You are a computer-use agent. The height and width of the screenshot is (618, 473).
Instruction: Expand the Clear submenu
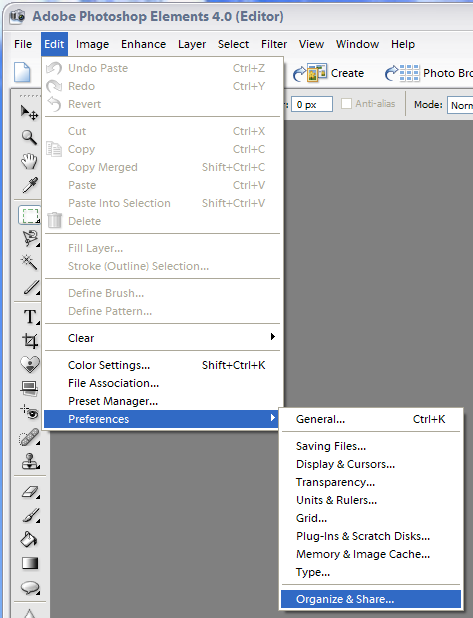tap(162, 338)
